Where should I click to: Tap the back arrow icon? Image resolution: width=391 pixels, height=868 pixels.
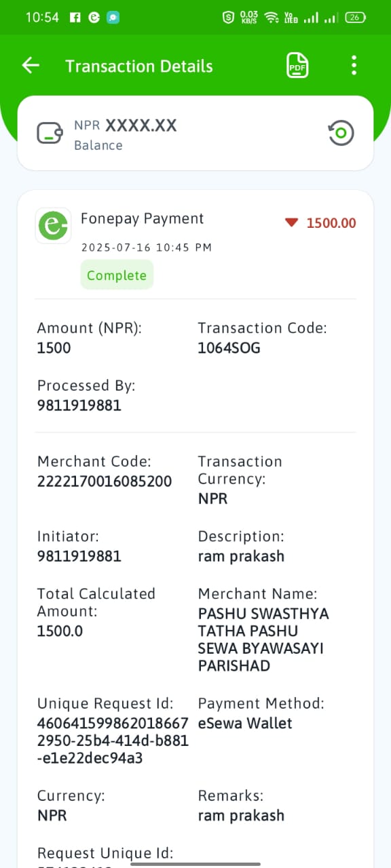[x=31, y=65]
